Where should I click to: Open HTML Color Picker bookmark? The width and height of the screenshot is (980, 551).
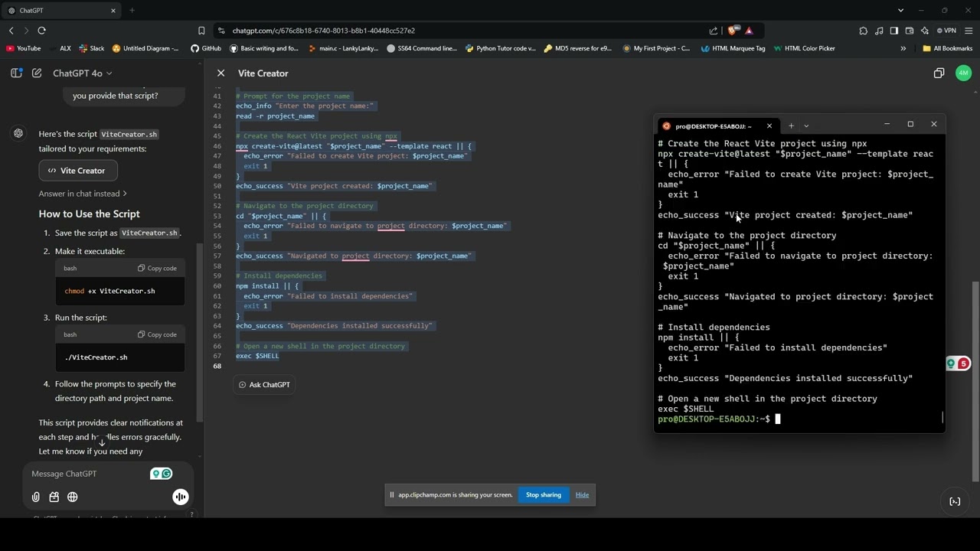[x=804, y=48]
